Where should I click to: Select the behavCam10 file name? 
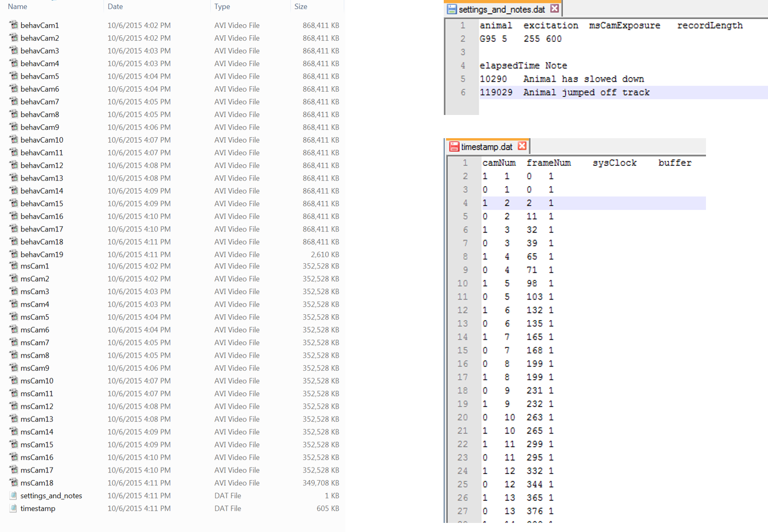point(42,140)
